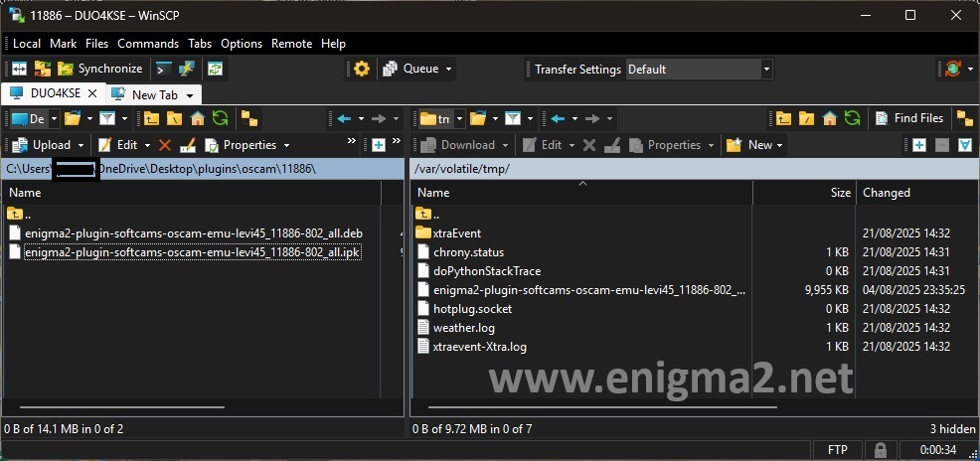Go to the local parent directory icon

click(151, 118)
